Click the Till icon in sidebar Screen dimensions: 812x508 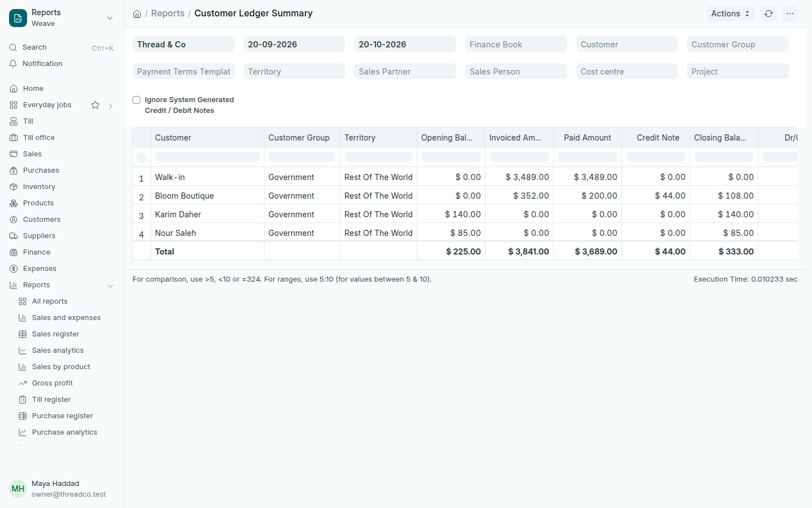[x=14, y=121]
